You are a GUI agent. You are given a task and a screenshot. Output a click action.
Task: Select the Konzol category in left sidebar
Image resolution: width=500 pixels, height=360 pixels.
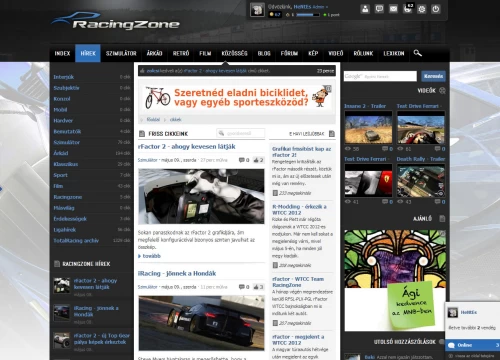tap(62, 99)
